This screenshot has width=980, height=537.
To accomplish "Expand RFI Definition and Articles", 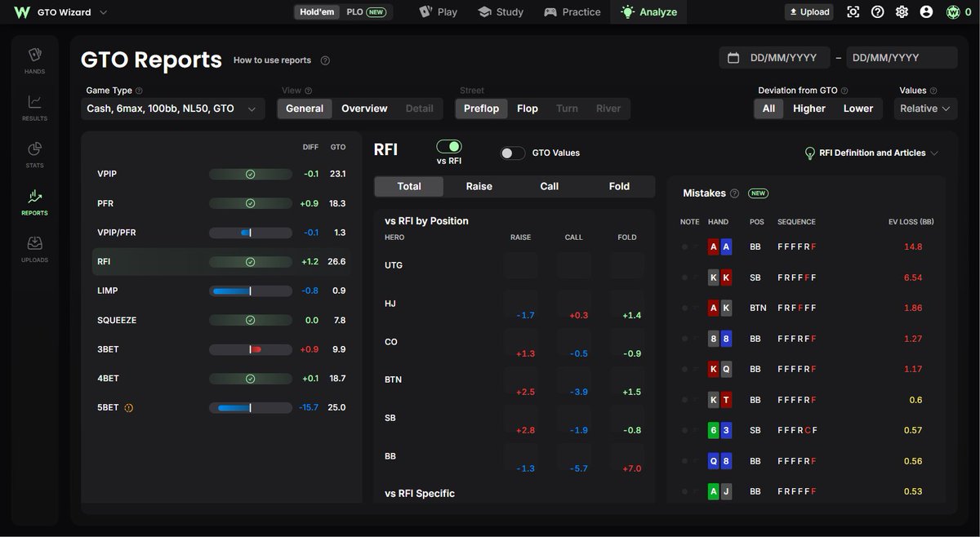I will [871, 153].
